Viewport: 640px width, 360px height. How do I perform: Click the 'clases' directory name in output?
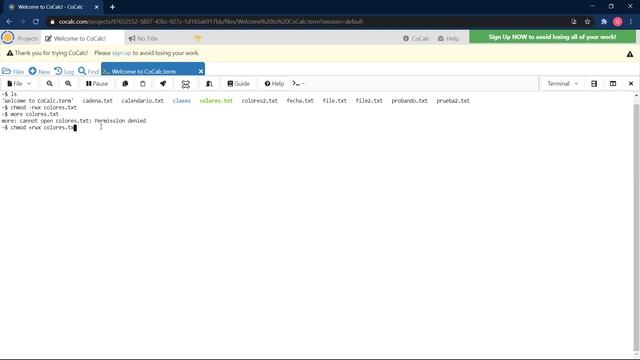click(x=181, y=101)
